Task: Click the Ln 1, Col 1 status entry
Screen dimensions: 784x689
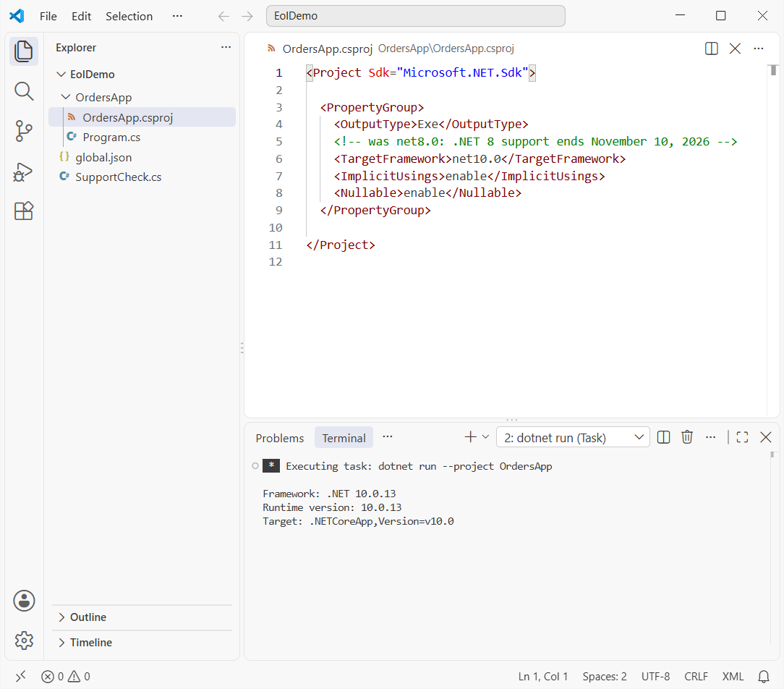Action: click(543, 677)
